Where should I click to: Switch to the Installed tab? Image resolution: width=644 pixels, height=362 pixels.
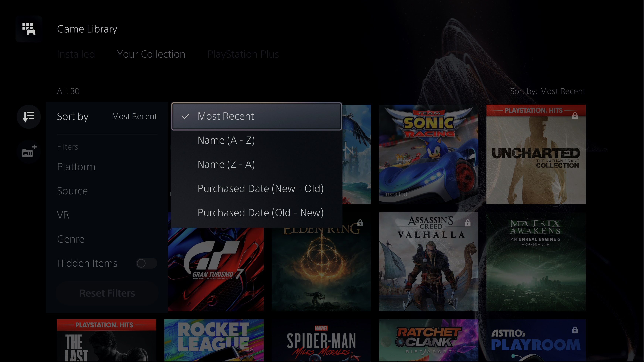coord(76,54)
